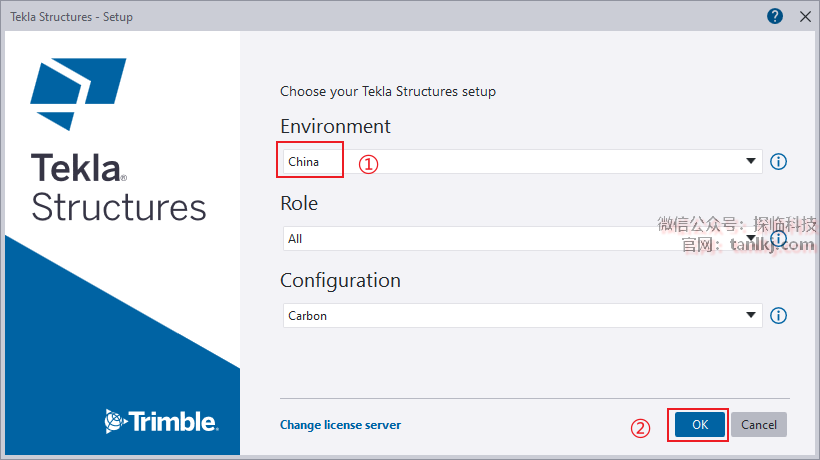This screenshot has height=460, width=820.
Task: Confirm setup with the OK button
Action: pos(700,425)
